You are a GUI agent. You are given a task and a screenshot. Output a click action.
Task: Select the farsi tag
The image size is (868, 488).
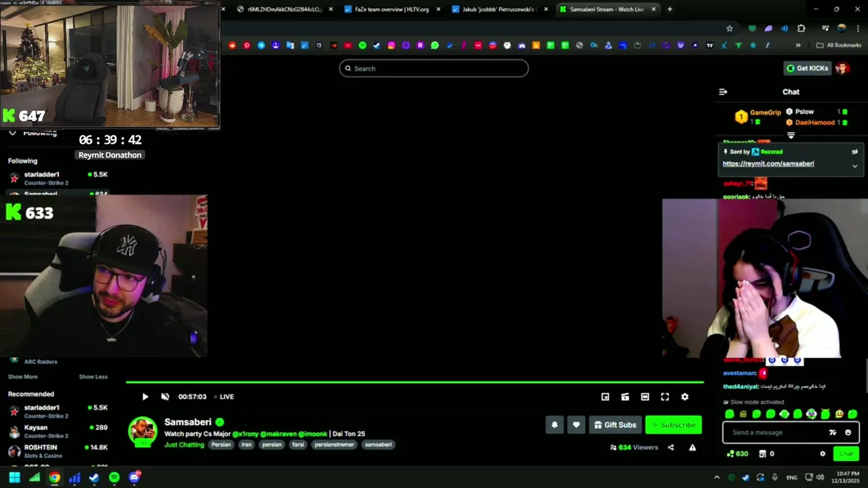coord(298,445)
